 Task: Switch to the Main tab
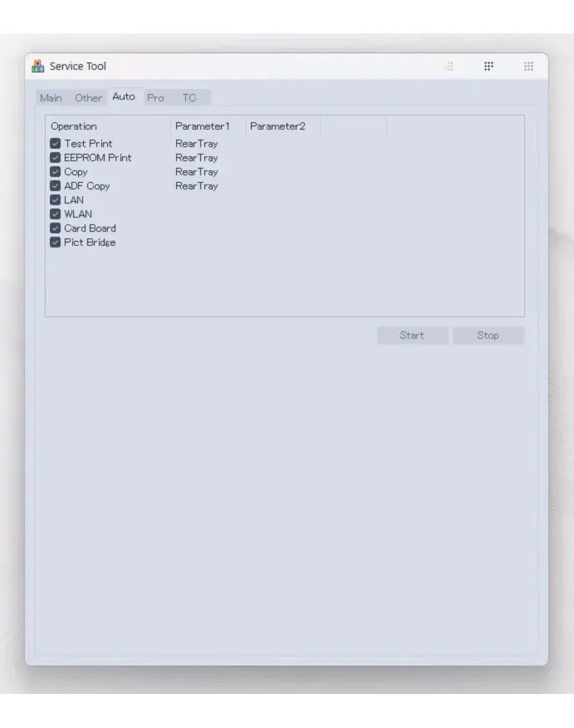pyautogui.click(x=51, y=98)
